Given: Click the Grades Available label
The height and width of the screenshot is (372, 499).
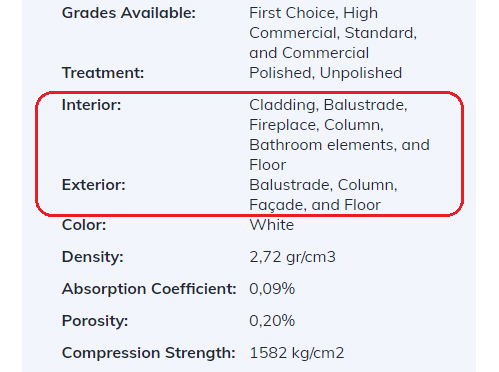Looking at the screenshot, I should point(129,13).
